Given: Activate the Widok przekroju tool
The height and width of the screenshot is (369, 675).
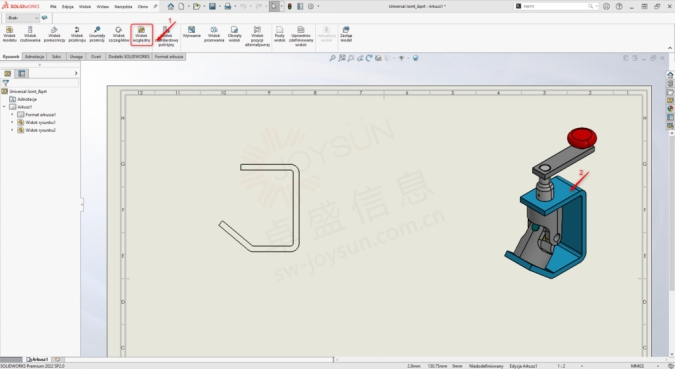Looking at the screenshot, I should [x=77, y=34].
